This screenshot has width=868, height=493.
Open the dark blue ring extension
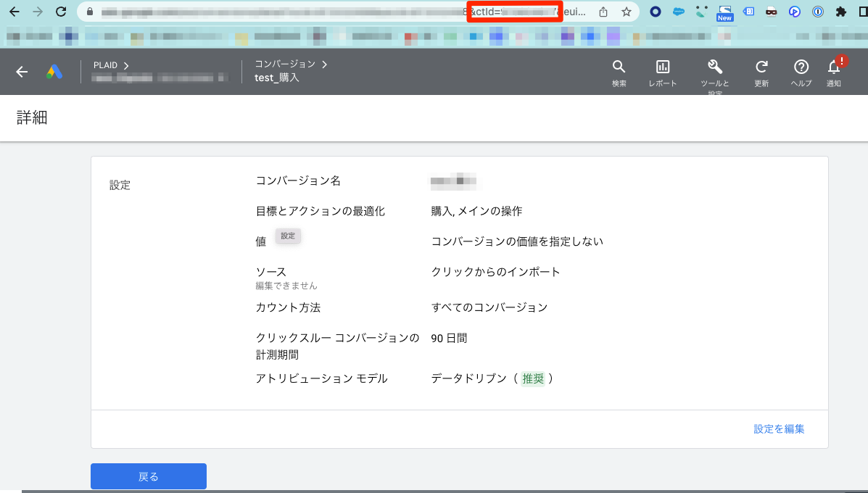656,12
